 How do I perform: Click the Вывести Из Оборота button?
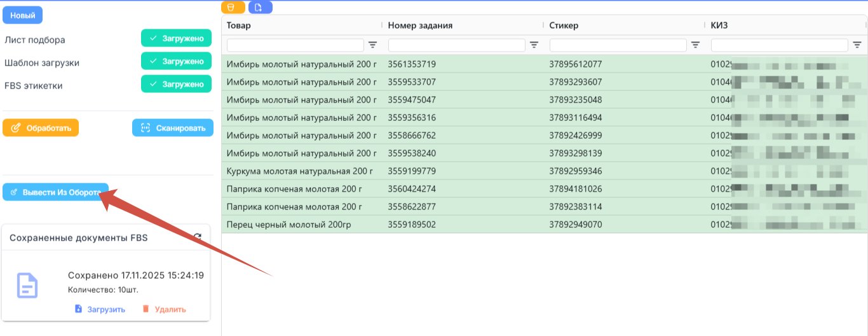tap(55, 192)
